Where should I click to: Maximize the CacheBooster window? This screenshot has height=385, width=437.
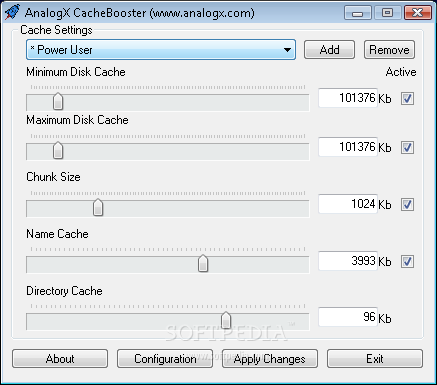[387, 13]
